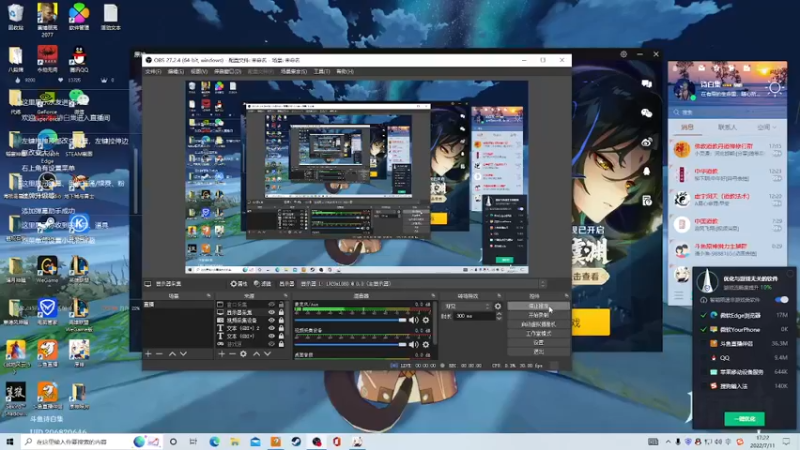Click 启动虚拟摄像机 virtual camera button

[538, 324]
